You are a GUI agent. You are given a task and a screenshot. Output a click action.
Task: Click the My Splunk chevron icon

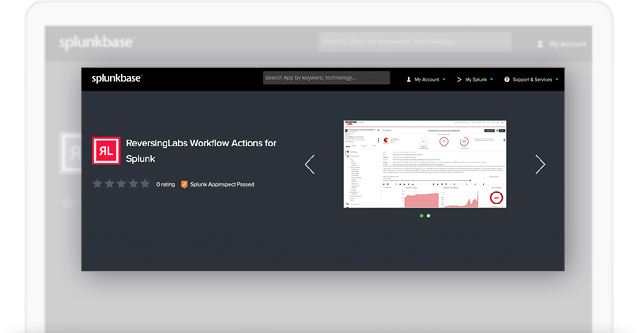click(x=459, y=79)
